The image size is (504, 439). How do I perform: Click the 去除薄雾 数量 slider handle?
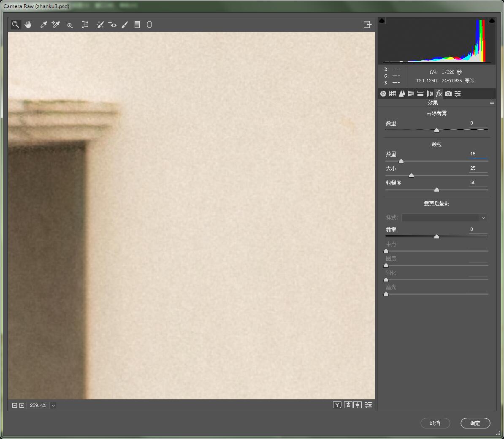click(436, 130)
